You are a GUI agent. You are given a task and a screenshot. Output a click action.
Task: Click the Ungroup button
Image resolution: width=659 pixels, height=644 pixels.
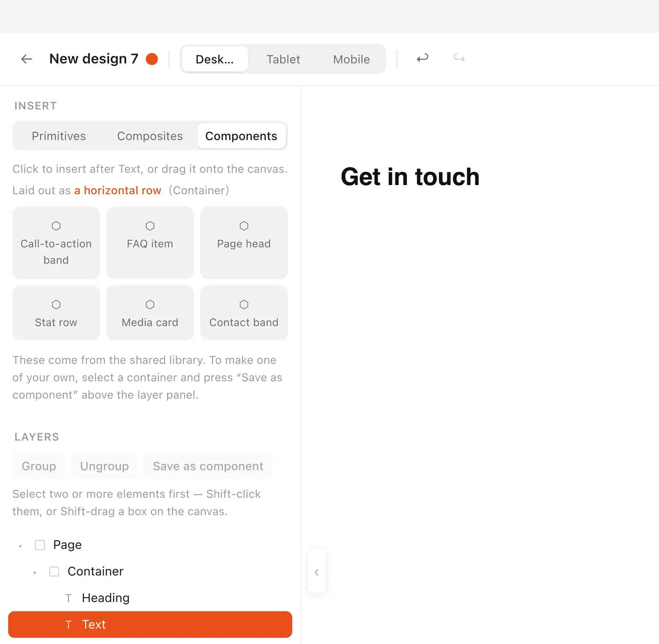point(105,466)
